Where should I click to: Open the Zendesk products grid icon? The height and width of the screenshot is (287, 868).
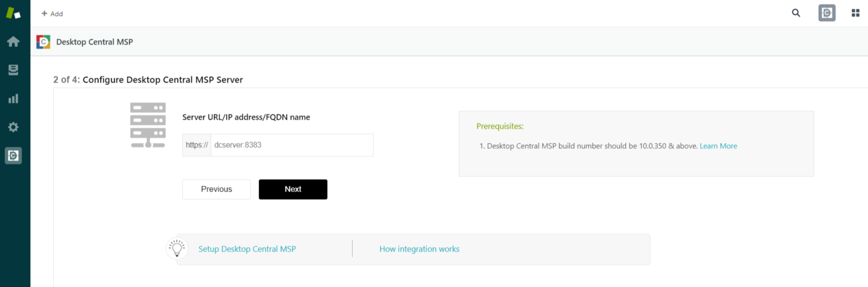(855, 13)
